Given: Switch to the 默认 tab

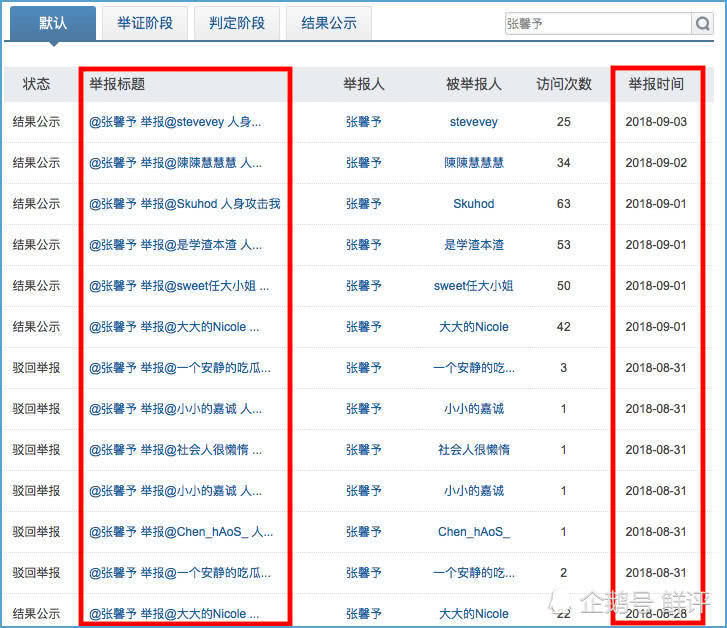Looking at the screenshot, I should (53, 23).
